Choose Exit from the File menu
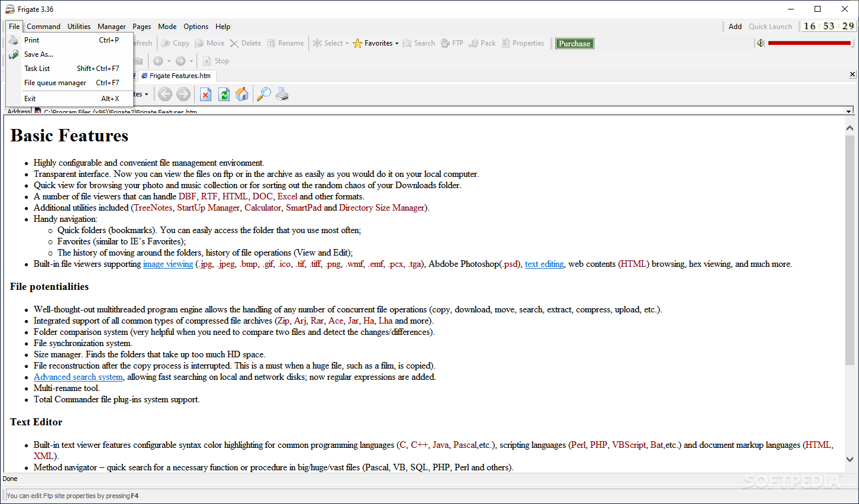 [x=69, y=99]
